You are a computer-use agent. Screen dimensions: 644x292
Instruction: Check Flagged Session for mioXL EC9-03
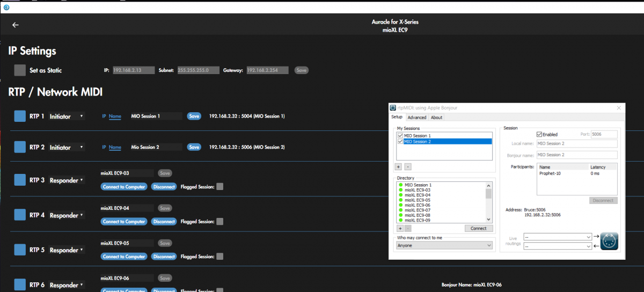220,186
